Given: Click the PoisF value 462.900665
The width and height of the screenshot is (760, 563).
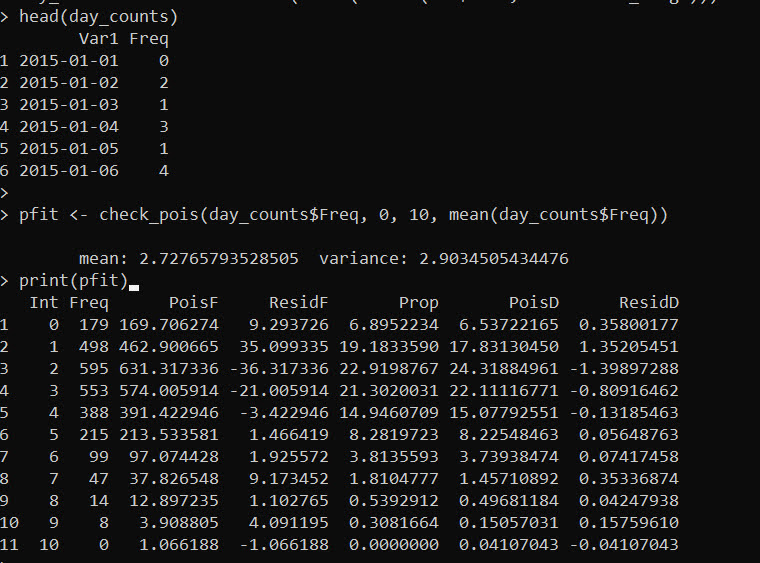Looking at the screenshot, I should click(169, 347).
